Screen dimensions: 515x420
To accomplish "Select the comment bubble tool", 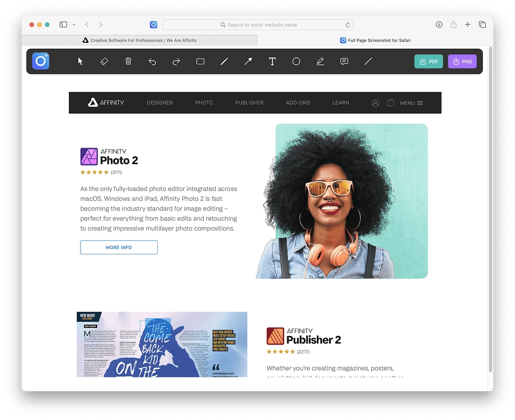I will click(x=344, y=61).
